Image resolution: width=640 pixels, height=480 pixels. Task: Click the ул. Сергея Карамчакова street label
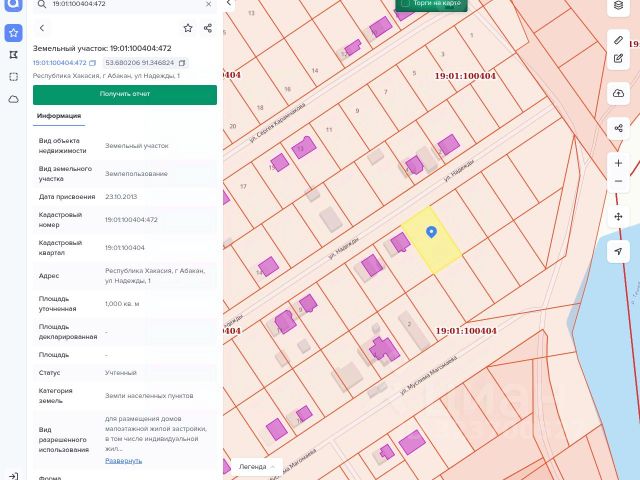pos(277,122)
